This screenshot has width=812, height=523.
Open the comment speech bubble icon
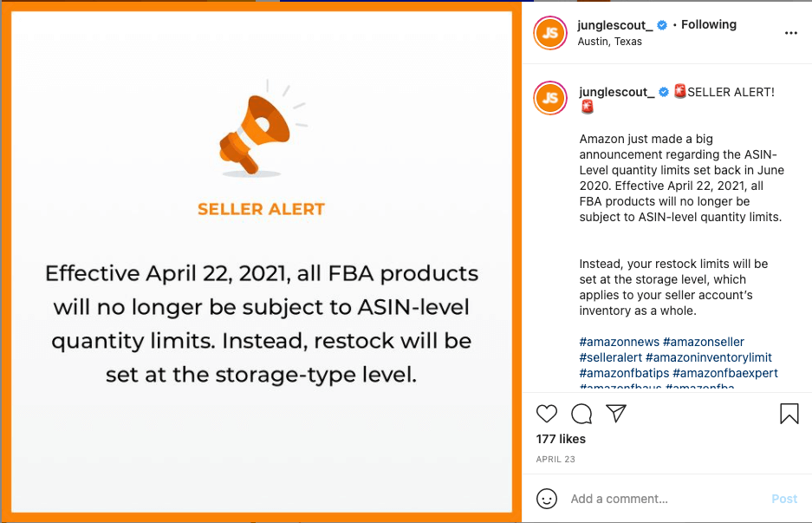pos(581,414)
